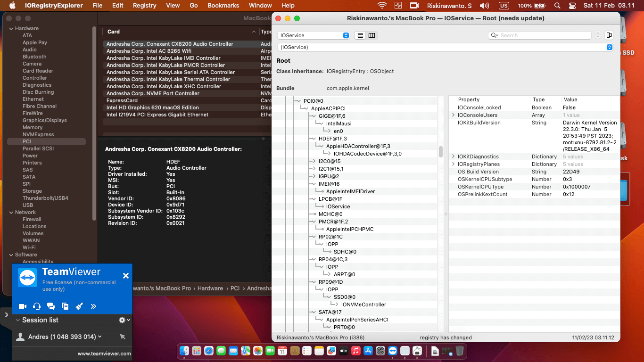Expand the IORegistryPlanes property
Image resolution: width=644 pixels, height=362 pixels.
(x=454, y=164)
